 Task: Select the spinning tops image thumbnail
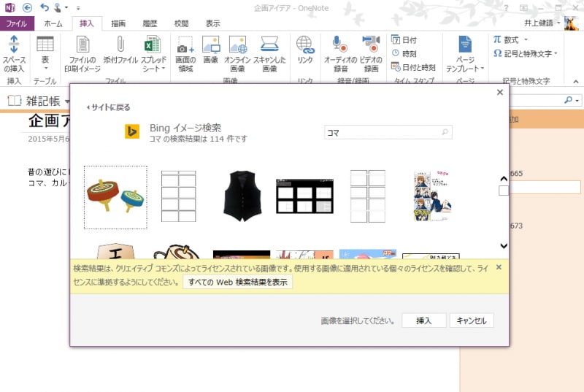click(115, 197)
